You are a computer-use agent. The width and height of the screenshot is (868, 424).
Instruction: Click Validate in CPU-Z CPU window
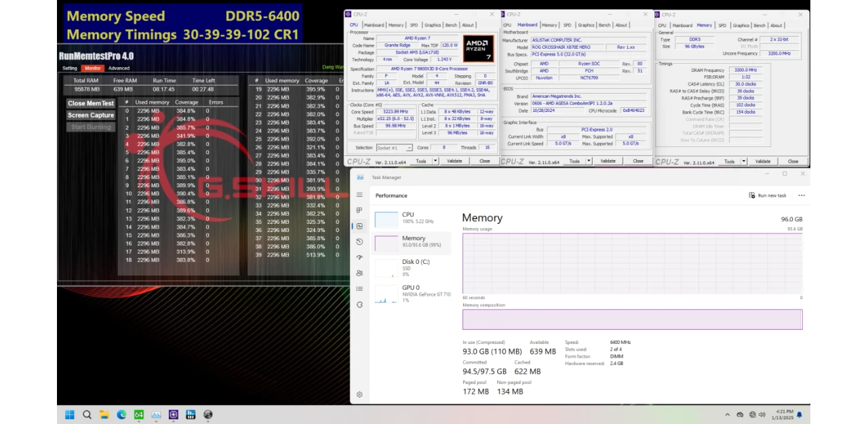point(454,161)
